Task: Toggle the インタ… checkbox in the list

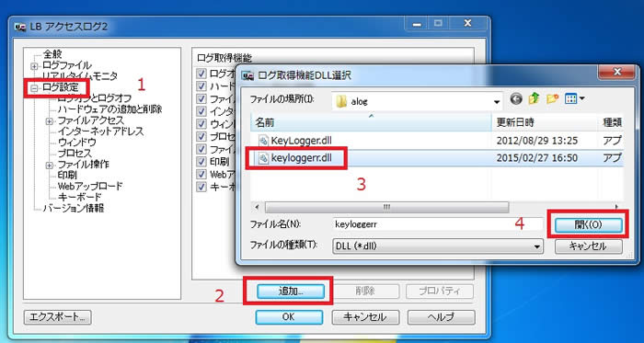Action: (201, 111)
